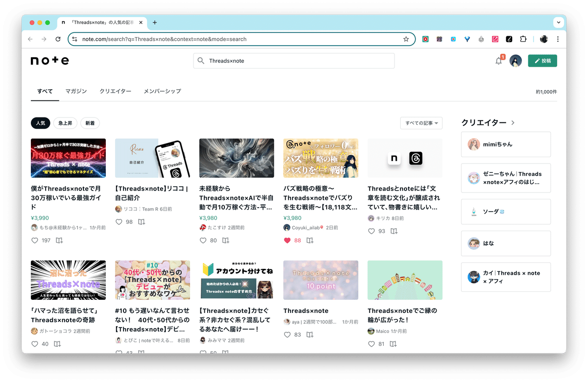588x382 pixels.
Task: Expand the クリエイター section via its chevron
Action: point(514,122)
